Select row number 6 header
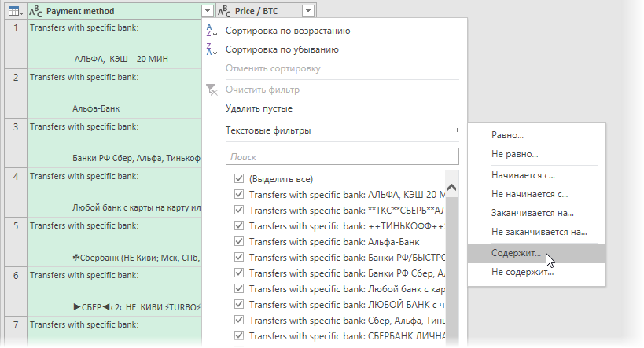This screenshot has width=644, height=348. pyautogui.click(x=16, y=291)
